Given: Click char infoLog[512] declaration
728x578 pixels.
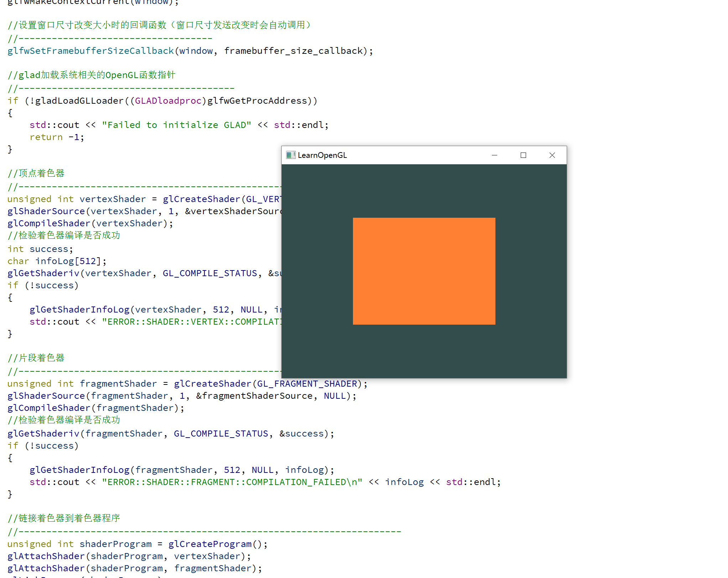Looking at the screenshot, I should [57, 261].
